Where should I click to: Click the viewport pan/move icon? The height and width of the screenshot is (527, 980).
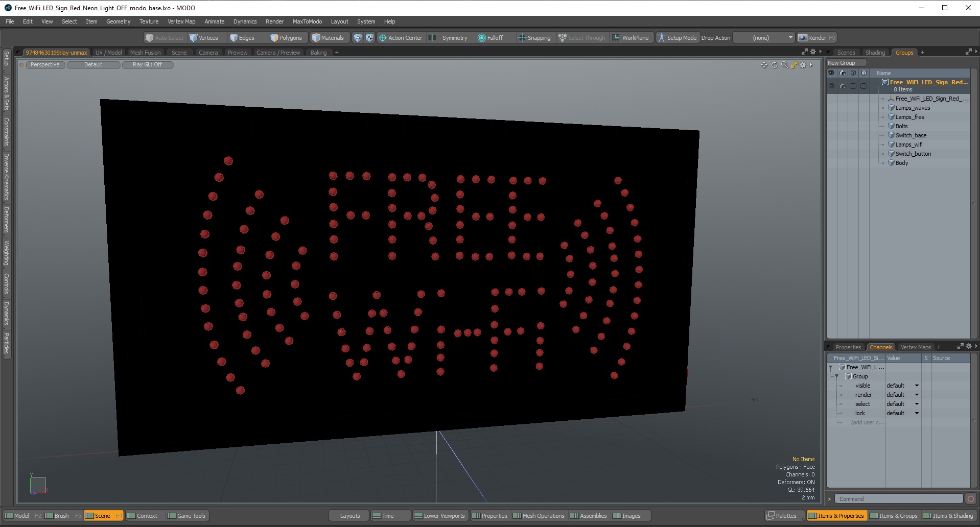tap(764, 65)
